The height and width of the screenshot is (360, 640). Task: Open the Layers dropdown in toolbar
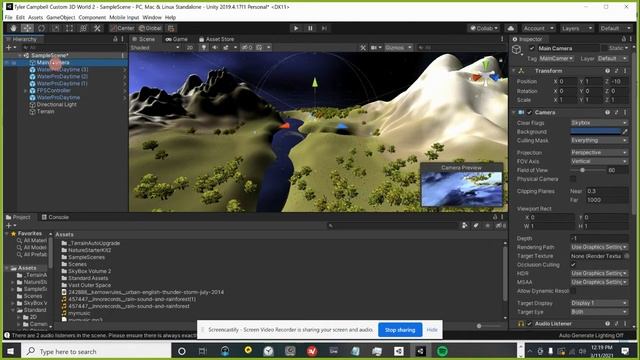click(576, 28)
